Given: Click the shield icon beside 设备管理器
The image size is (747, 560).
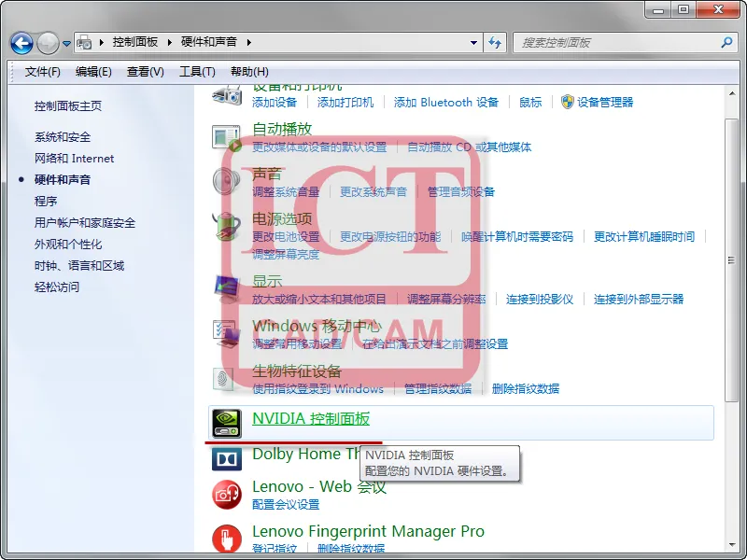Looking at the screenshot, I should (x=567, y=102).
